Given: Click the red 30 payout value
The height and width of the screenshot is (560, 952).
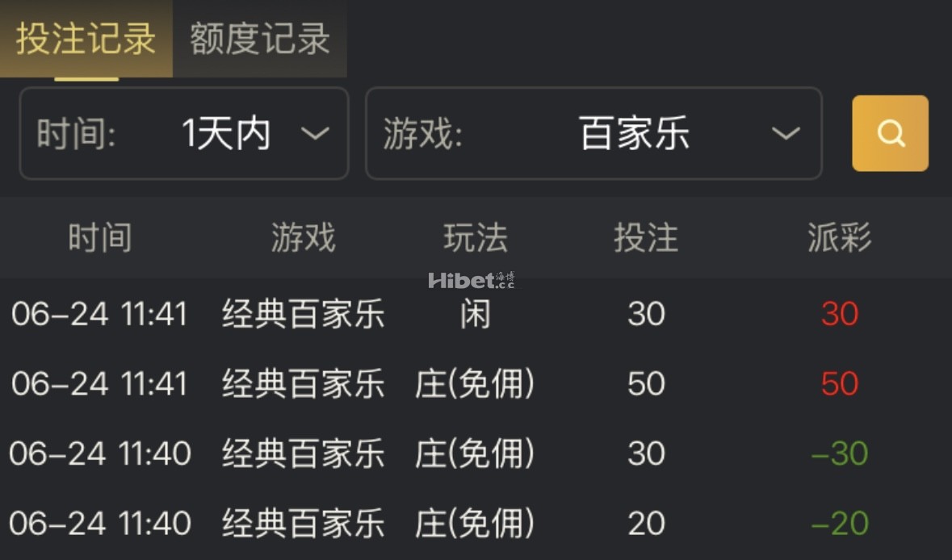Looking at the screenshot, I should pos(839,314).
